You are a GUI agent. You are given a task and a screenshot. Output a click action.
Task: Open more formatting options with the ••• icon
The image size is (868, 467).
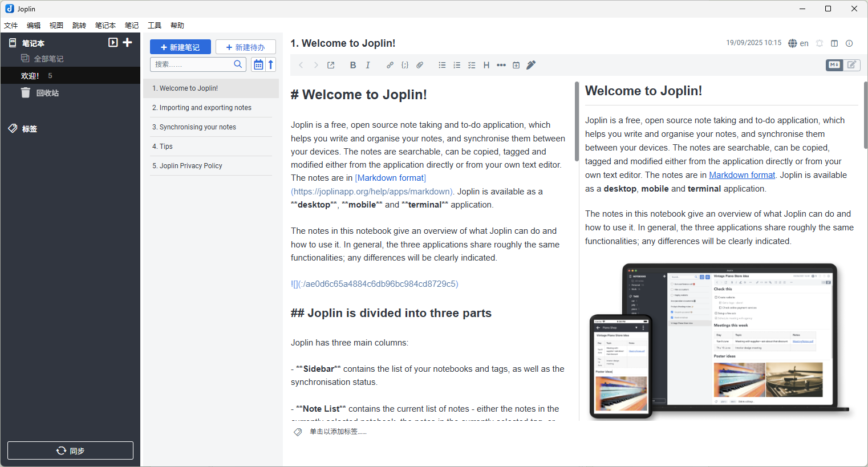pos(501,64)
